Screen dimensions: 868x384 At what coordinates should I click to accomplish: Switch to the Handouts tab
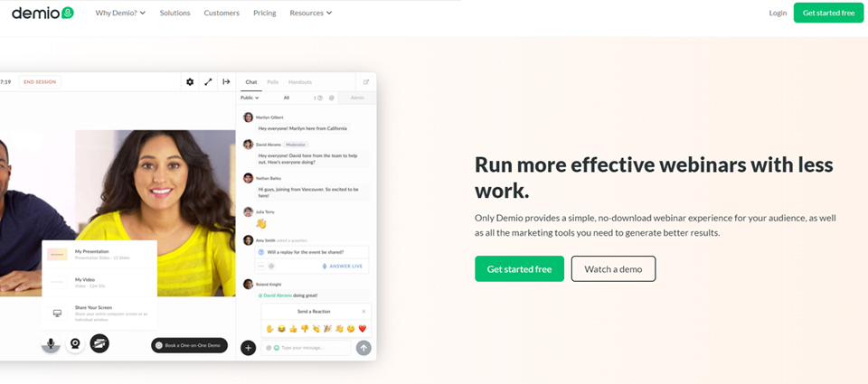(300, 82)
